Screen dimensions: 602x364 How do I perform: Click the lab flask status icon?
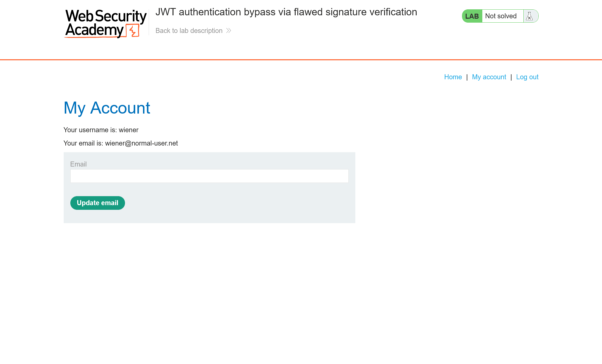529,16
